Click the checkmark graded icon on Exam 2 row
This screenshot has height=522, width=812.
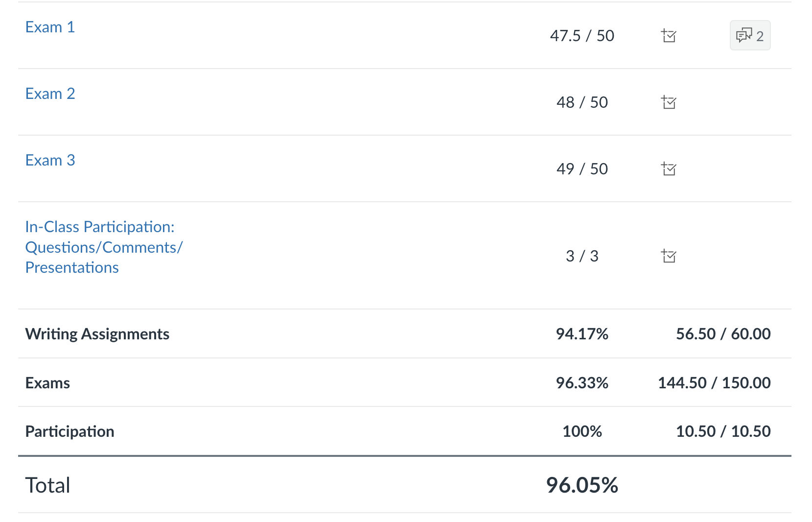[x=670, y=102]
